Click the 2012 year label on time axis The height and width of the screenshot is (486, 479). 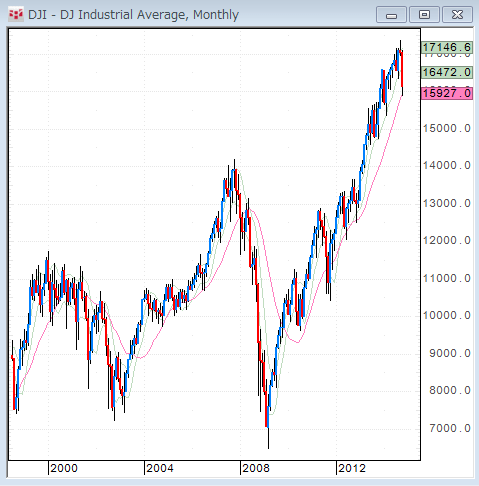pos(352,468)
